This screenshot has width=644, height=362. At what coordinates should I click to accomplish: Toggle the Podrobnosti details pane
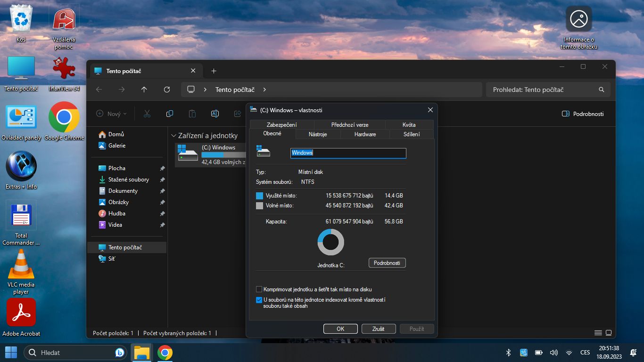[583, 114]
